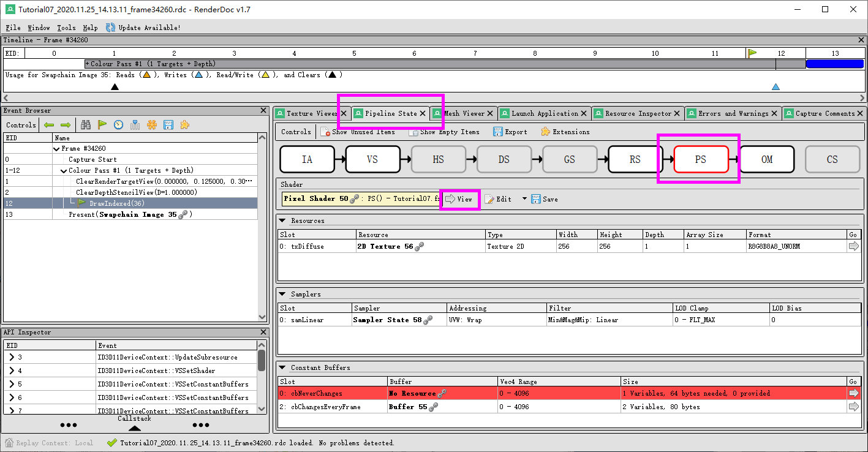Open the Tools menu

(66, 28)
